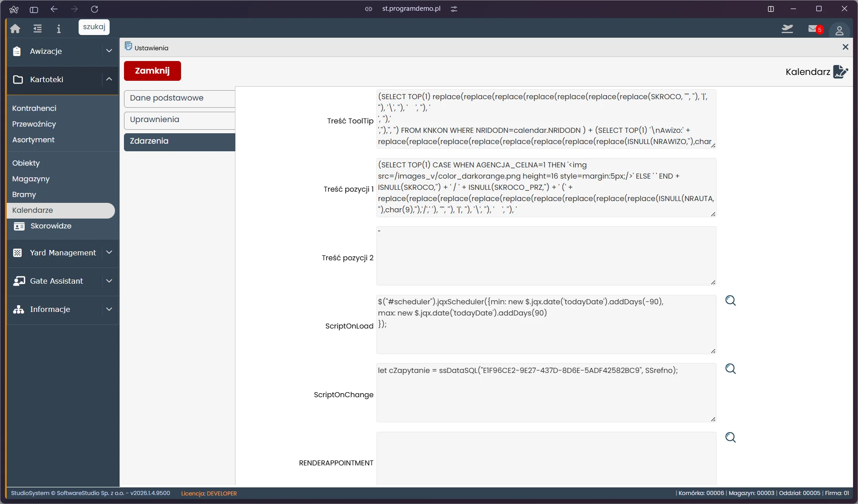This screenshot has height=504, width=858.
Task: Click the Licencja: DEVELOPER status text
Action: pos(209,493)
